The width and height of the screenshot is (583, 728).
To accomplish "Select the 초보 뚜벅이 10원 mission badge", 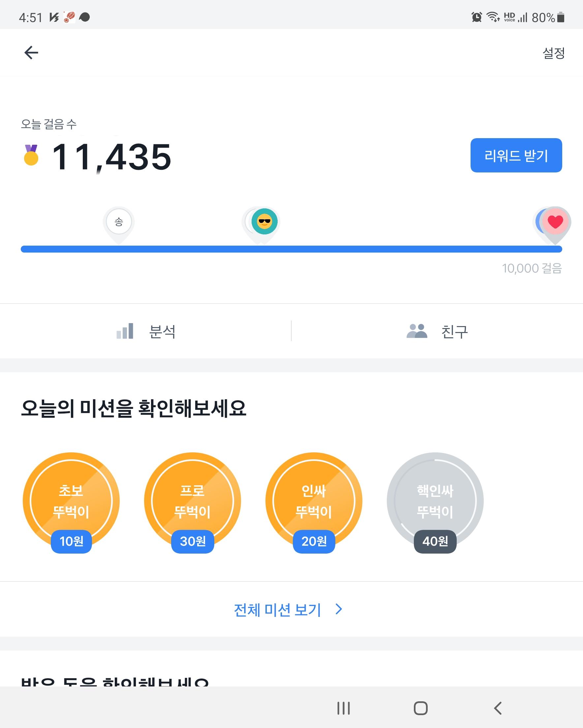I will (71, 501).
